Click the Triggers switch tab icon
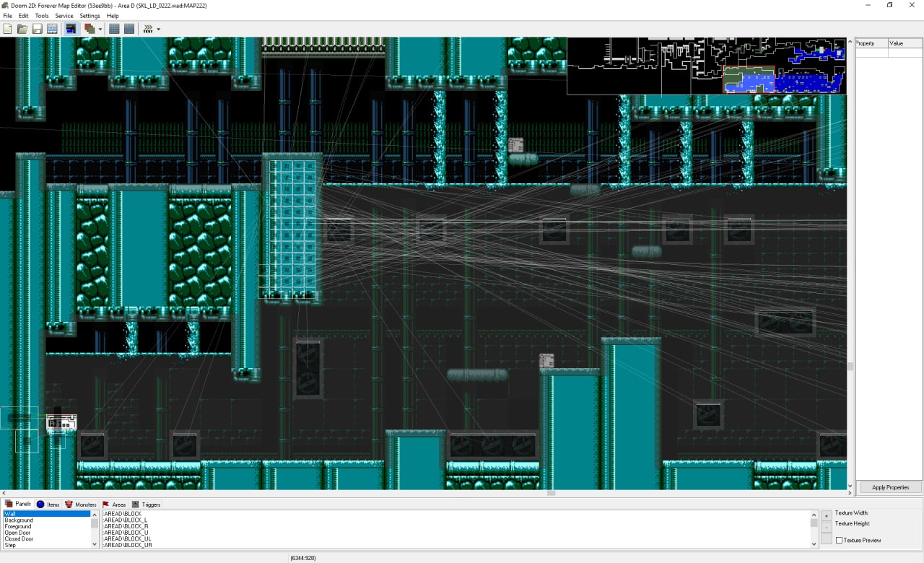This screenshot has width=924, height=563. [x=135, y=505]
